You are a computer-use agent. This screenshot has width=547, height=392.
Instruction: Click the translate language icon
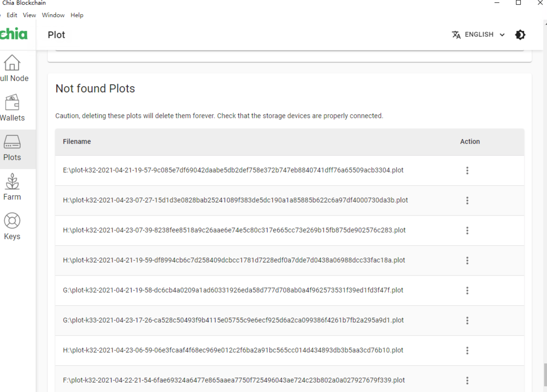(456, 35)
